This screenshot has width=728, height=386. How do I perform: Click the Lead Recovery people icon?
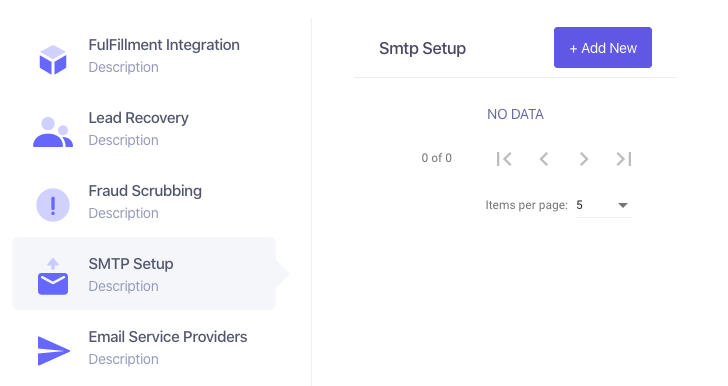53,132
